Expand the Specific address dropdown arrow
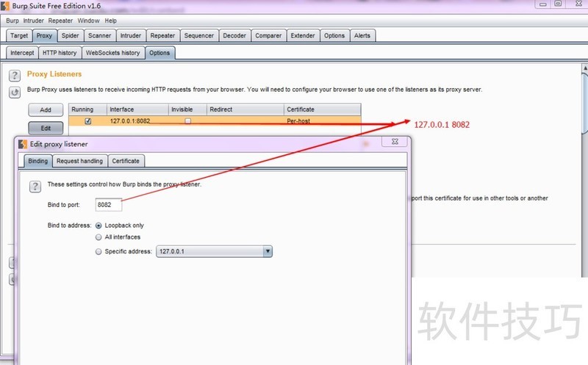Image resolution: width=588 pixels, height=365 pixels. click(268, 251)
